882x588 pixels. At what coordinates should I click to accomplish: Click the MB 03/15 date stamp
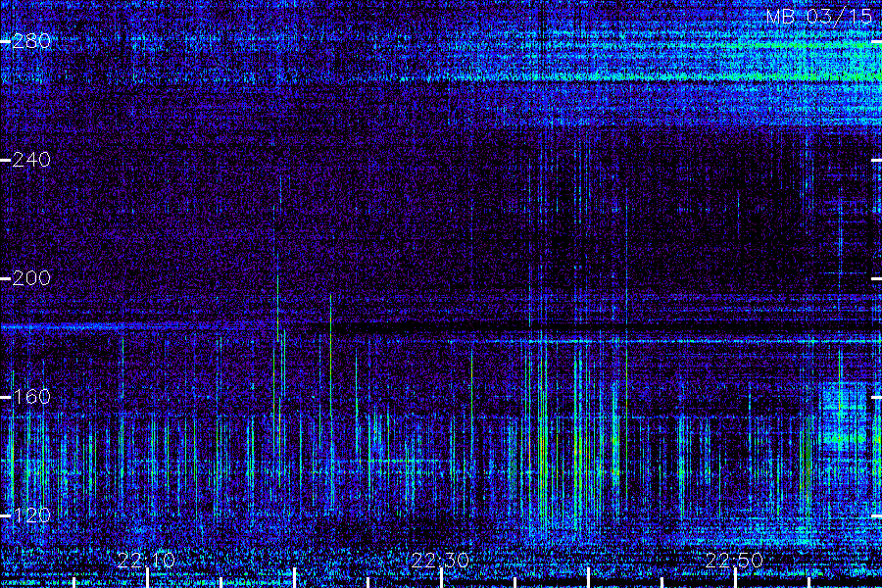[x=819, y=17]
